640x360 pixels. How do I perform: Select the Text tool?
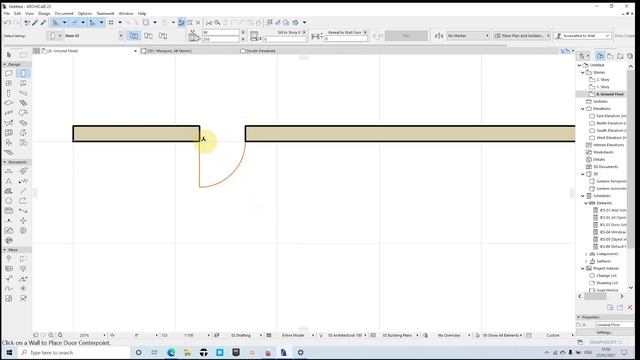[x=9, y=181]
